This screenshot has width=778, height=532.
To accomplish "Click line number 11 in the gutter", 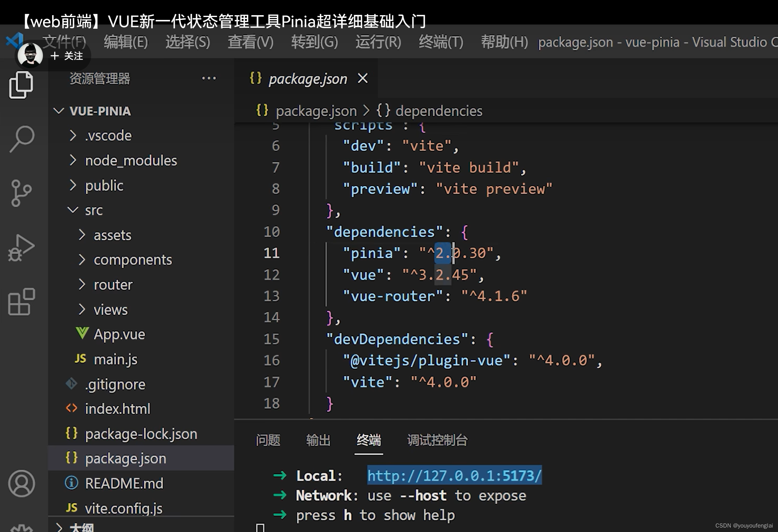I will point(271,253).
